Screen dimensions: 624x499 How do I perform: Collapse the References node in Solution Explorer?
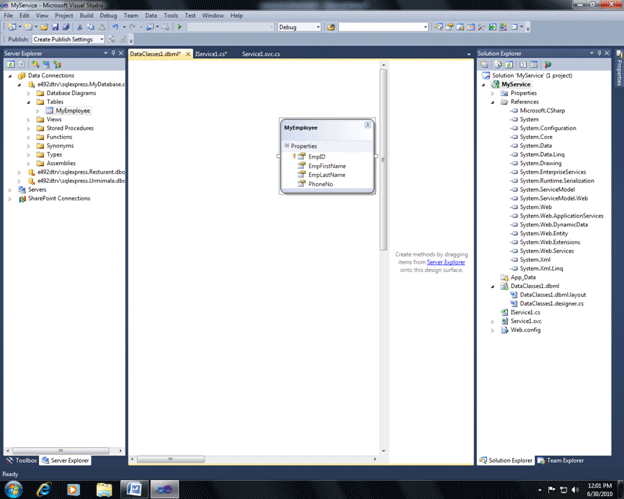pyautogui.click(x=492, y=102)
